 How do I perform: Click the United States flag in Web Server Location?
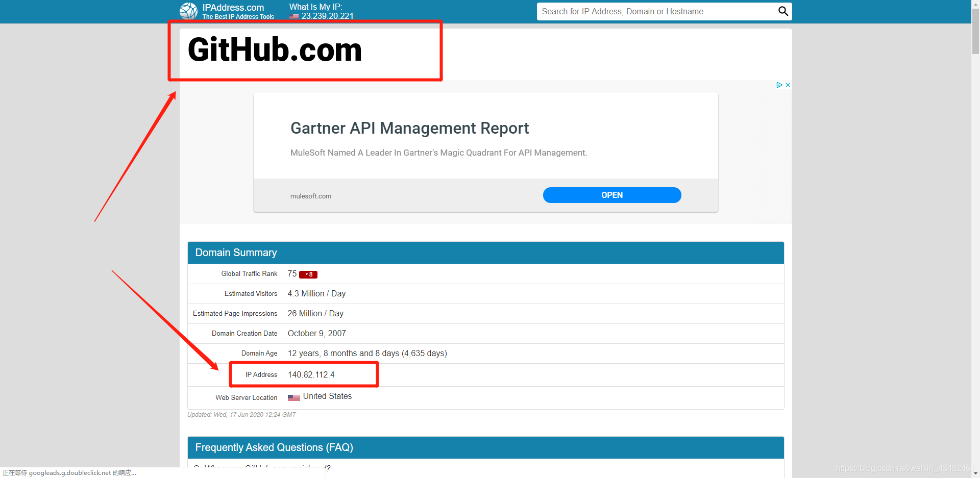tap(294, 397)
